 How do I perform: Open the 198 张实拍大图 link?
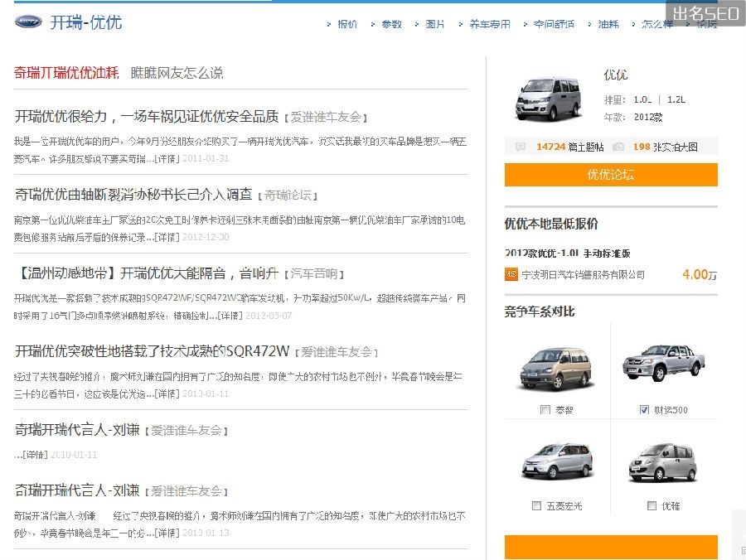tap(665, 147)
